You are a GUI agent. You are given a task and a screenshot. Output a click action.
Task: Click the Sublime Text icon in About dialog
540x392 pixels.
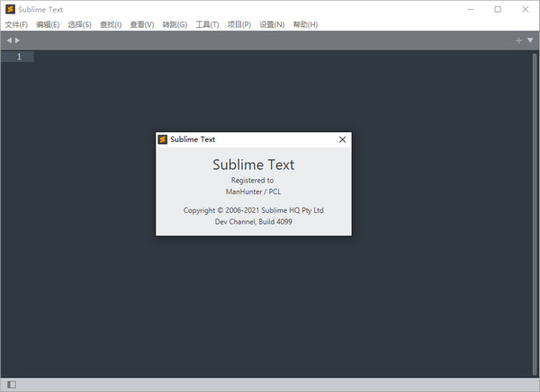163,139
